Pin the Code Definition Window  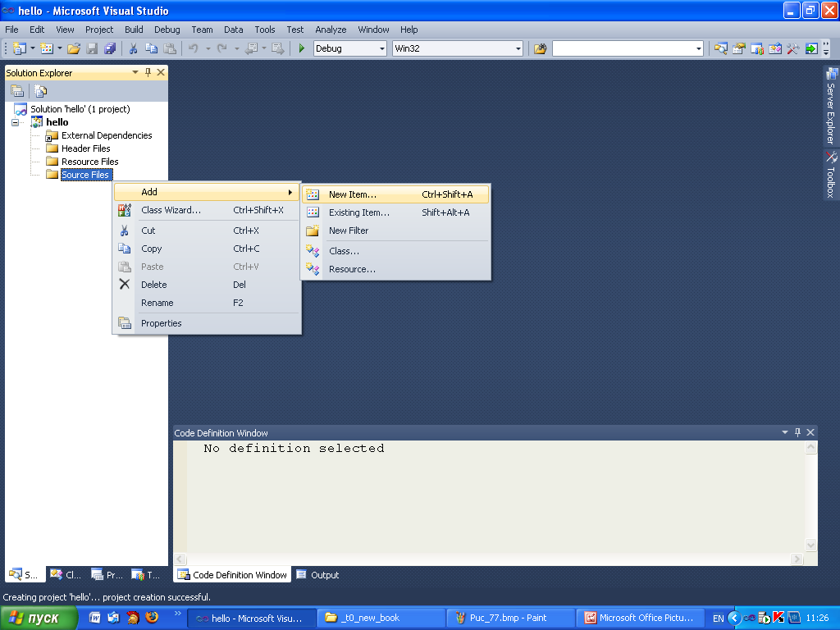(797, 432)
